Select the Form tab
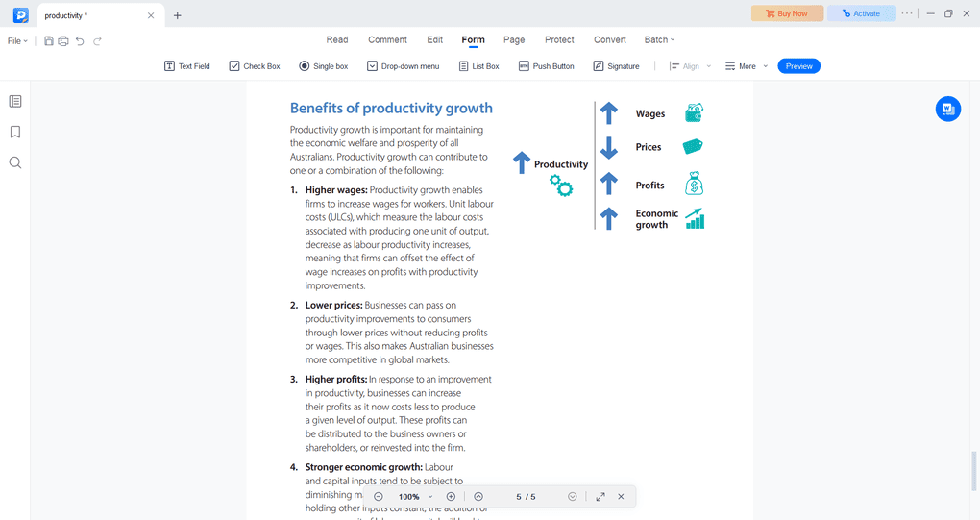 click(x=473, y=40)
